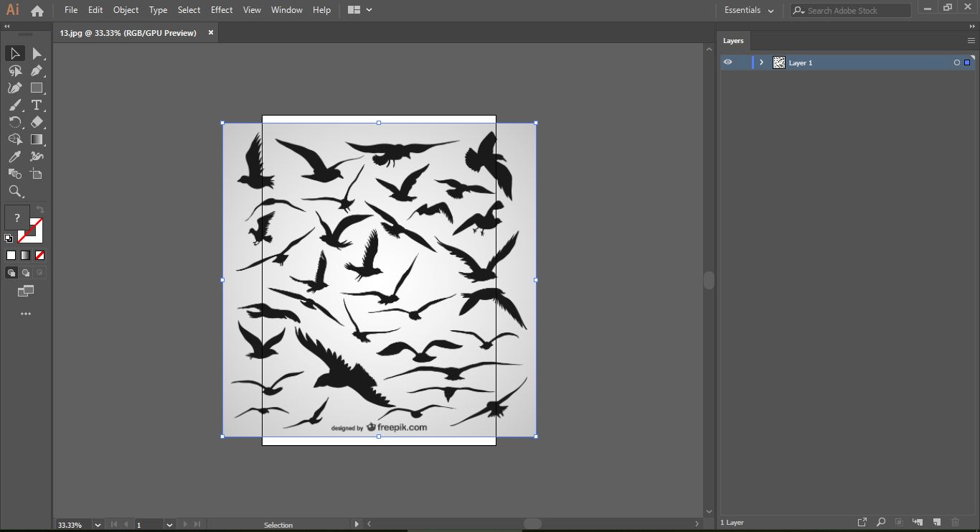Expand Layer 1 contents

tap(761, 62)
